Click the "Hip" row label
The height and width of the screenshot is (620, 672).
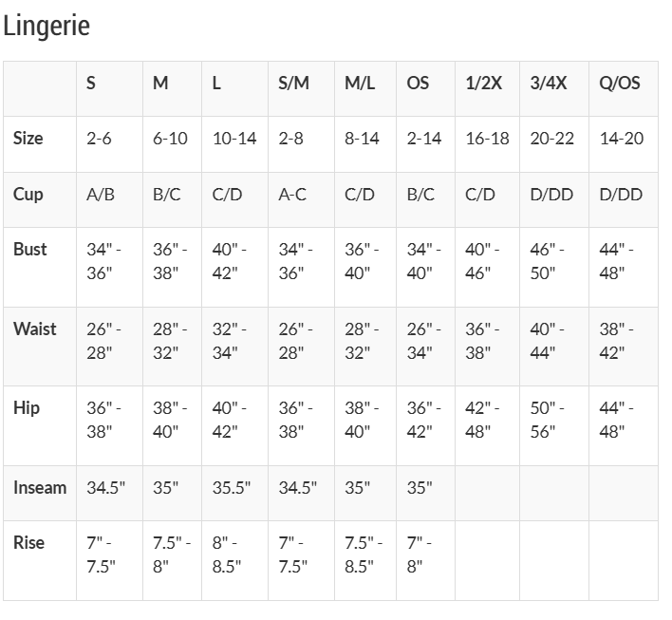pos(27,407)
